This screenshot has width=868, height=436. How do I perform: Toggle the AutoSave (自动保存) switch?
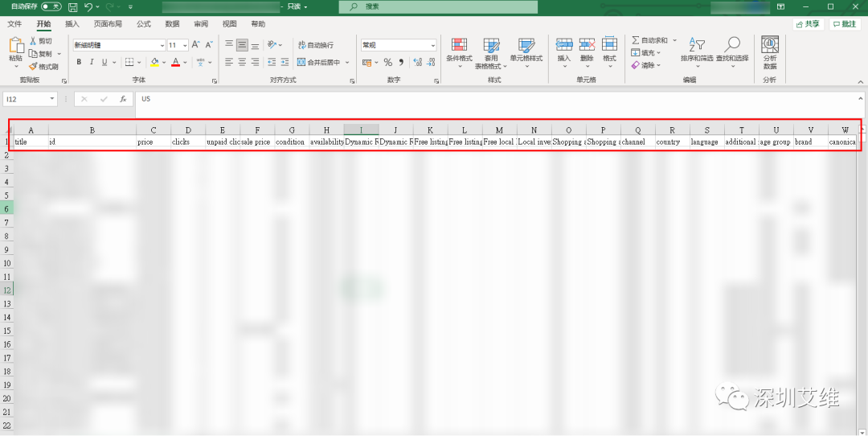click(51, 6)
